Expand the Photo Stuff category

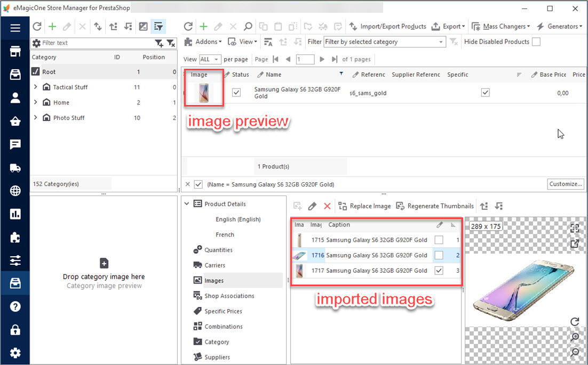click(36, 118)
